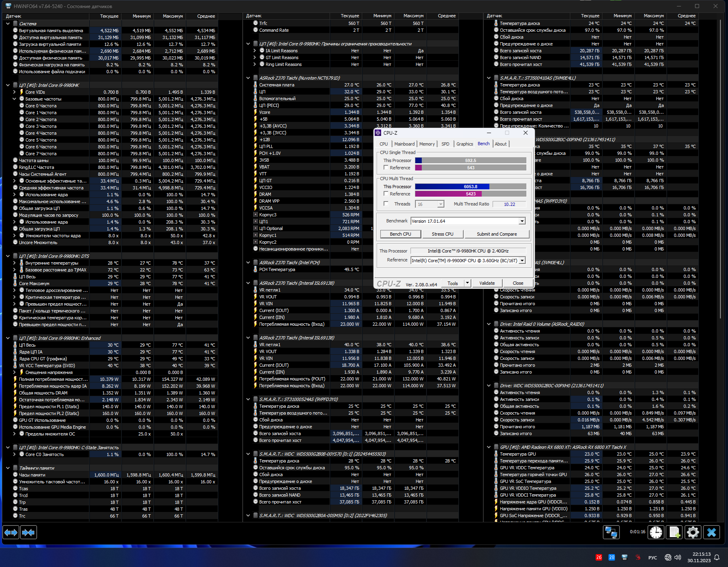Tick the Threads checkbox in CPU-Z

(x=386, y=204)
